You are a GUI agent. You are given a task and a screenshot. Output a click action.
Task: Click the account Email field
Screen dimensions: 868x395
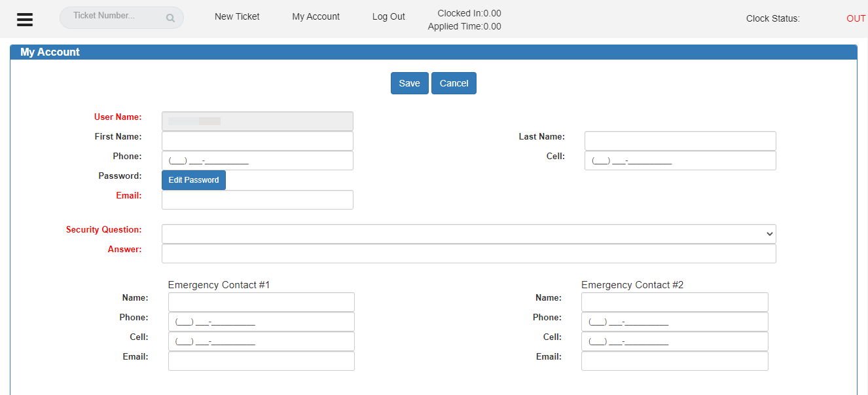[x=257, y=200]
